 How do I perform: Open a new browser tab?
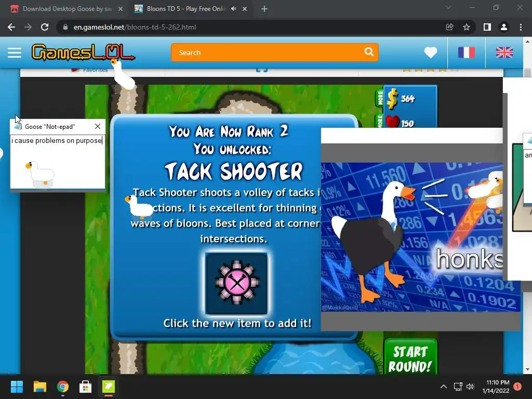tap(264, 9)
